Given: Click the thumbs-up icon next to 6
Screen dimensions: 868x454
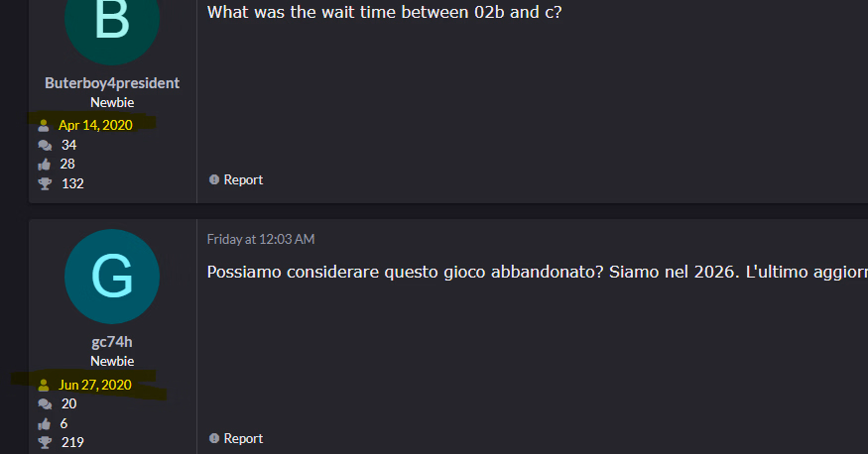Looking at the screenshot, I should point(44,423).
